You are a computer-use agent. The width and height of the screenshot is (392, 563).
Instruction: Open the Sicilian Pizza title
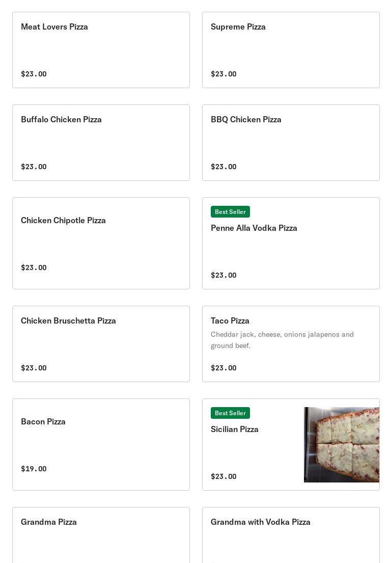pyautogui.click(x=235, y=429)
